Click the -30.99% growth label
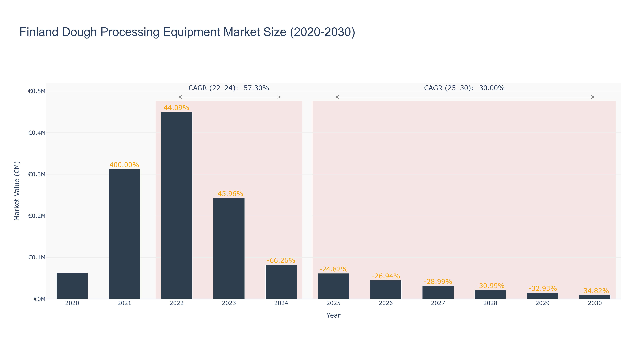 pos(490,286)
